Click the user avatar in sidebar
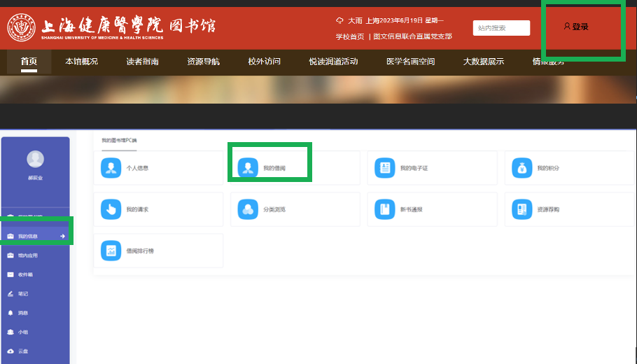This screenshot has width=637, height=364. click(35, 160)
